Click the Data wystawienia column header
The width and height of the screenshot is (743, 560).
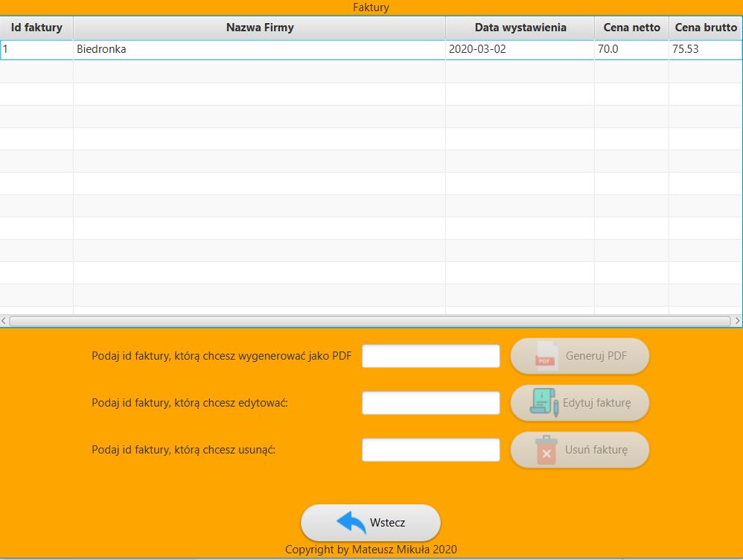[x=519, y=28]
